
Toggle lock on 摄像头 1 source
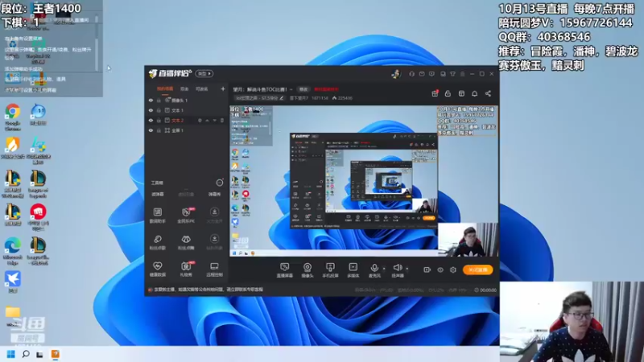159,100
